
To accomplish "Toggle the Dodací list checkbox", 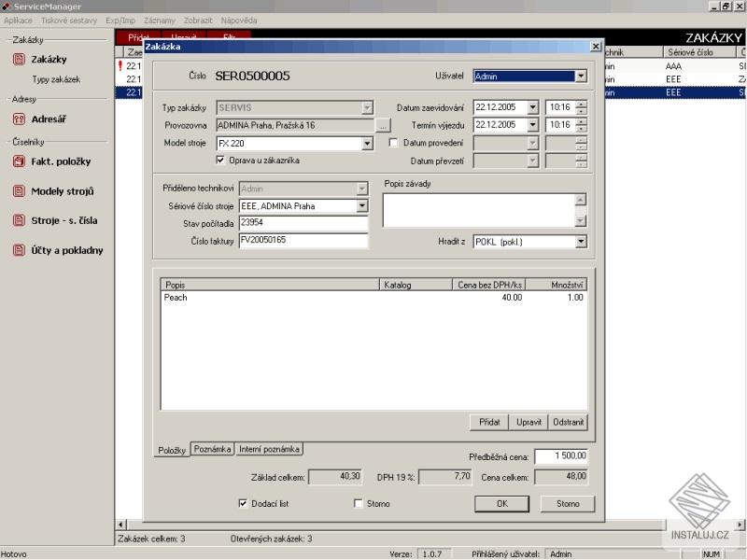I will point(243,503).
